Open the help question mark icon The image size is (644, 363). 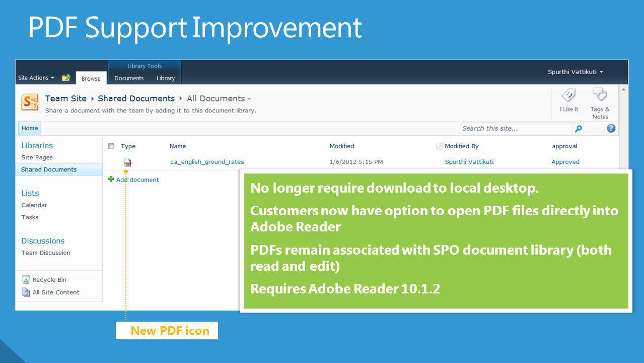click(x=611, y=128)
